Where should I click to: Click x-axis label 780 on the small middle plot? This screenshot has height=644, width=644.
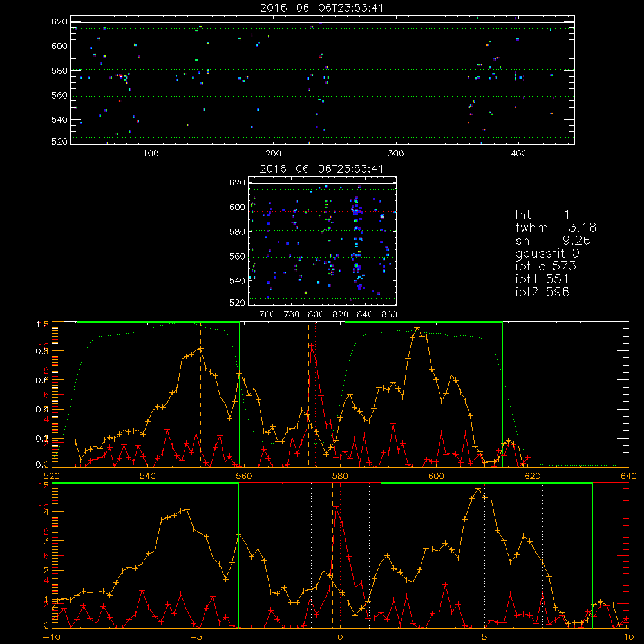pyautogui.click(x=292, y=315)
